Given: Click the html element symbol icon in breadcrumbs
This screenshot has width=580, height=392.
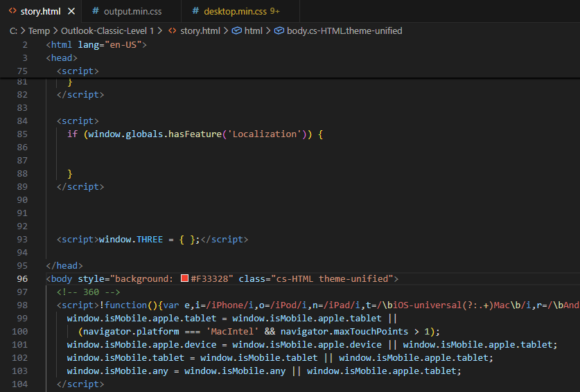Looking at the screenshot, I should click(x=236, y=31).
